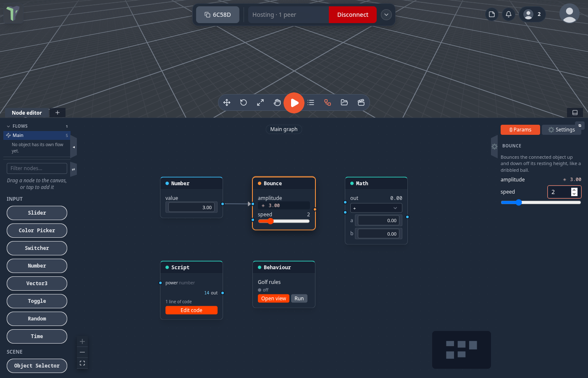
Task: Add a Slider input node
Action: point(37,213)
